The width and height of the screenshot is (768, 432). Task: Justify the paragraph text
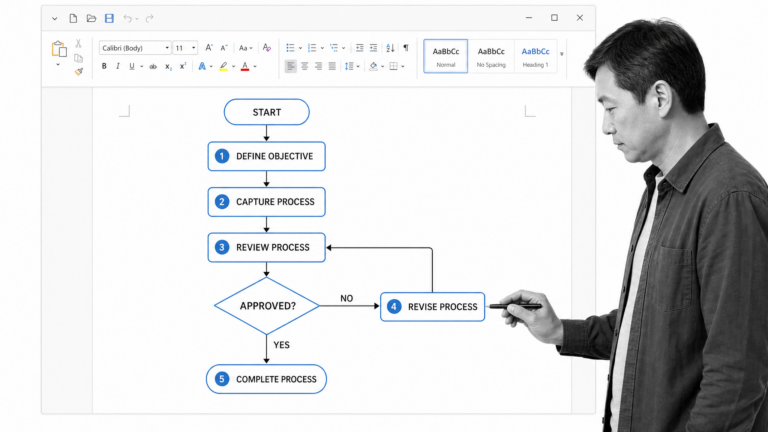(332, 66)
